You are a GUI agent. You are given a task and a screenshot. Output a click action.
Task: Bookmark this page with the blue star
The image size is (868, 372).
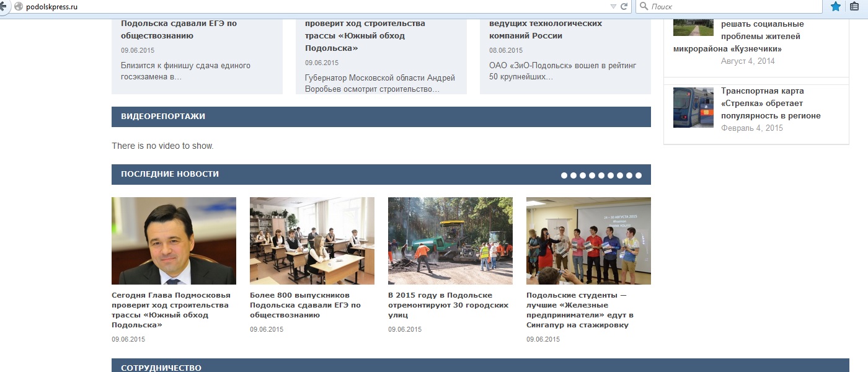[835, 6]
